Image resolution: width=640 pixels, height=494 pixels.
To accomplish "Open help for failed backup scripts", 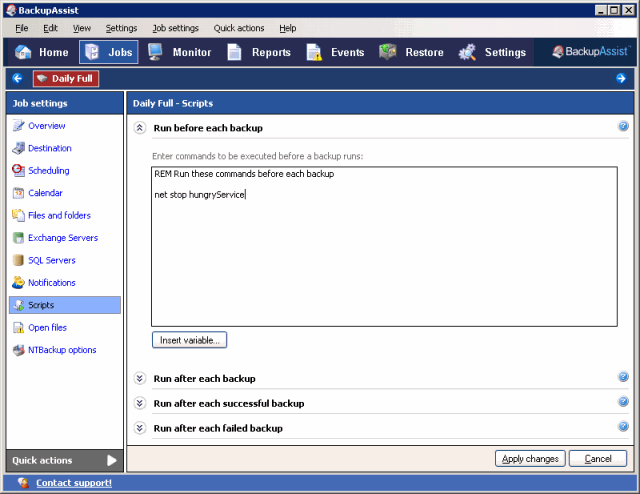I will pos(623,426).
